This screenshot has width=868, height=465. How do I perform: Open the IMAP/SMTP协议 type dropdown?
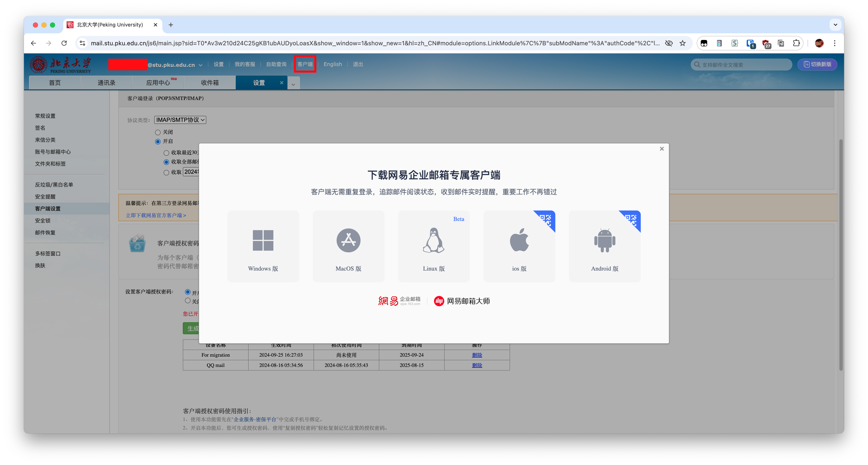pyautogui.click(x=180, y=120)
